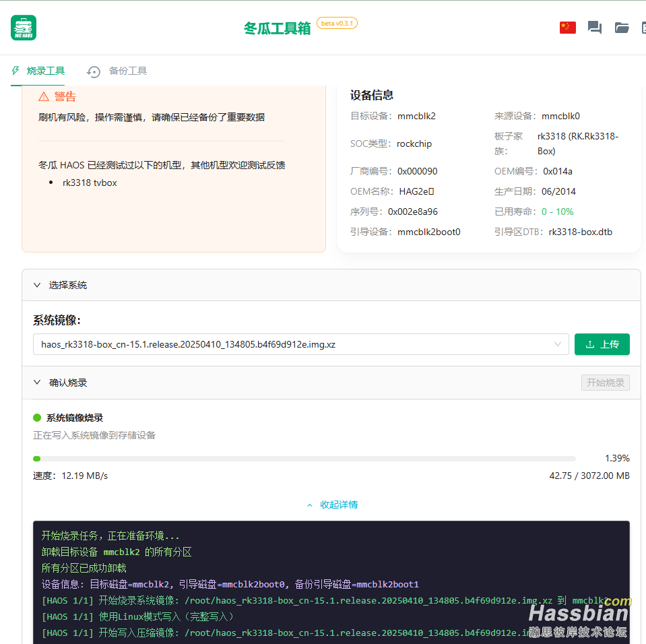The image size is (646, 644).
Task: Click the 刷机有风险 warning sentence
Action: 151,117
